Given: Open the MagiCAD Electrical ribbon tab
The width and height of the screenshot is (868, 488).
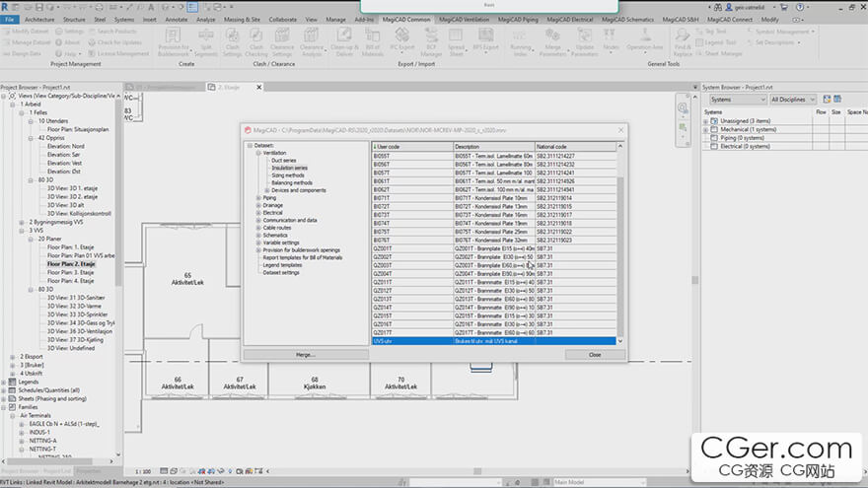Looking at the screenshot, I should point(570,20).
